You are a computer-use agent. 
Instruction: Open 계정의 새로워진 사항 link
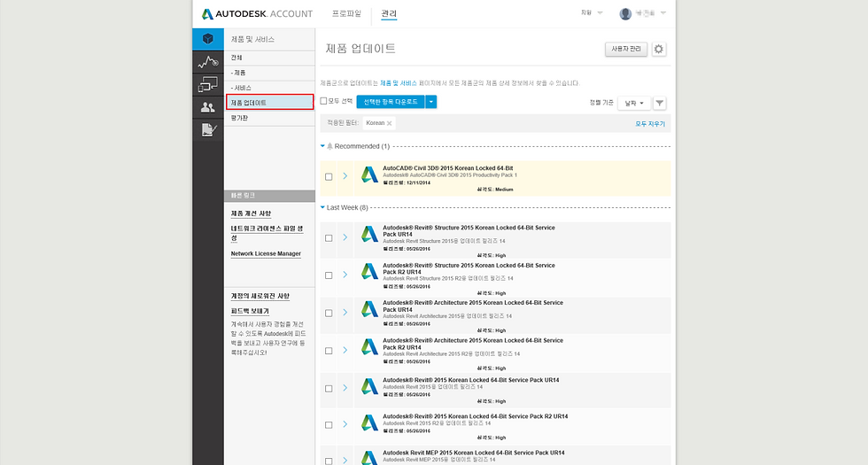pyautogui.click(x=260, y=296)
